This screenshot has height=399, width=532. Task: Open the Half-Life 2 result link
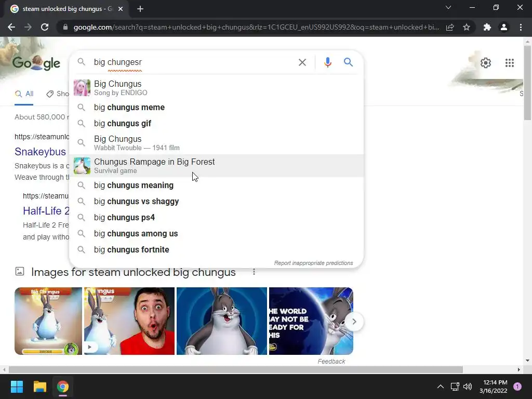point(46,211)
